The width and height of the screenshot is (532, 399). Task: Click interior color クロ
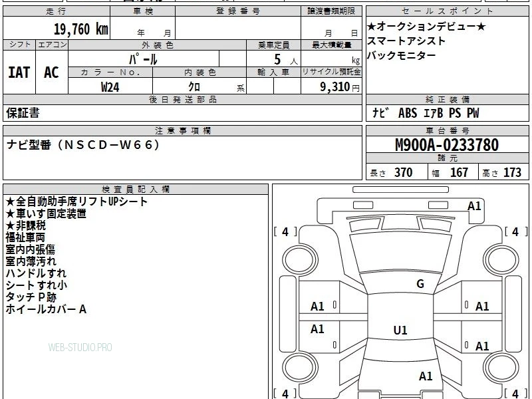point(194,87)
